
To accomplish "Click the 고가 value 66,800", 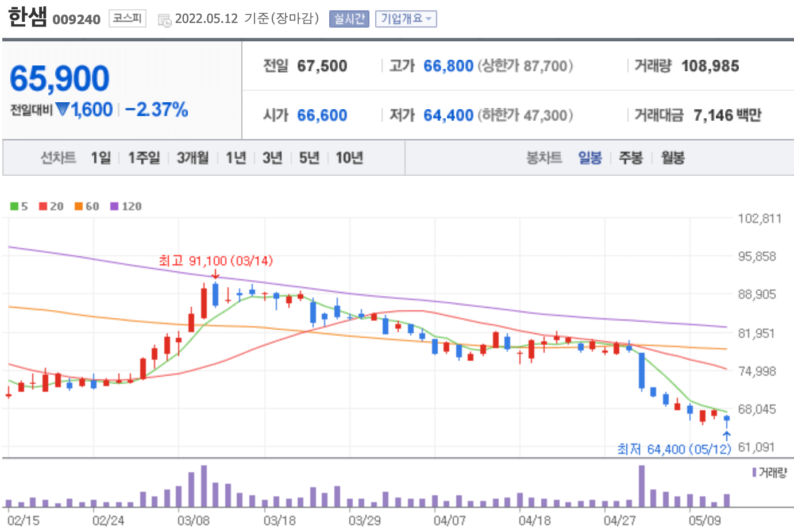I will [448, 66].
